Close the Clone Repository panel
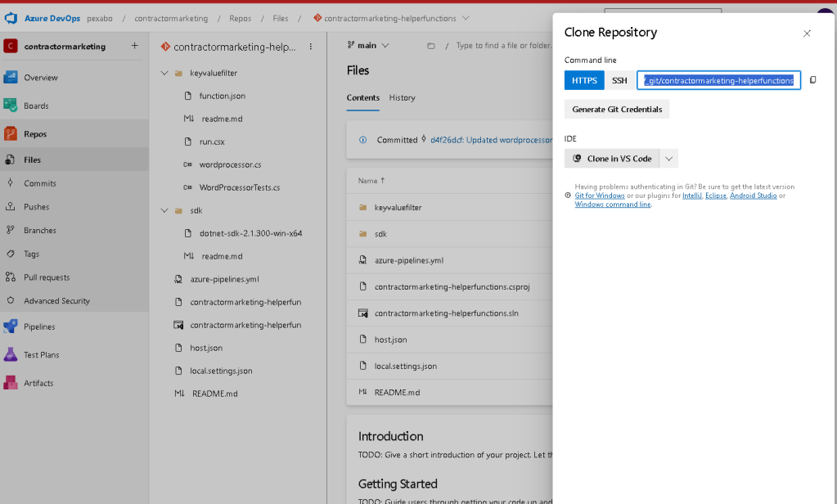This screenshot has height=504, width=837. pos(807,33)
